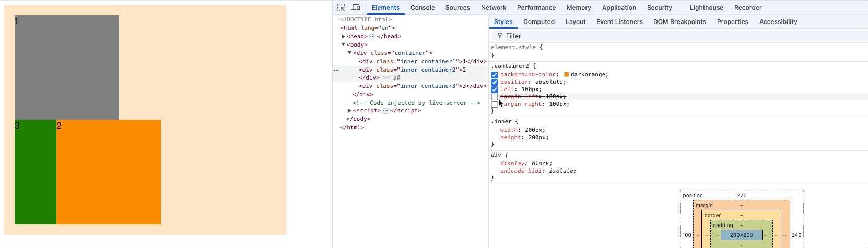Expand the head element node
The height and width of the screenshot is (248, 868).
pos(343,37)
